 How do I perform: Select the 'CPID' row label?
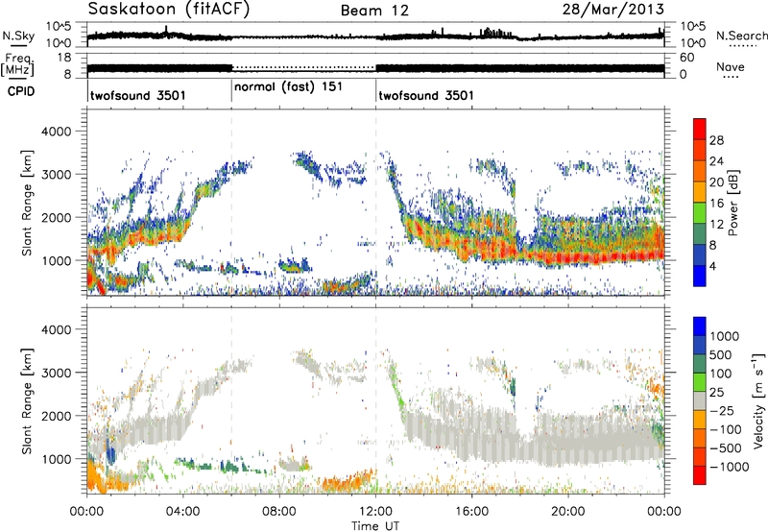point(21,91)
